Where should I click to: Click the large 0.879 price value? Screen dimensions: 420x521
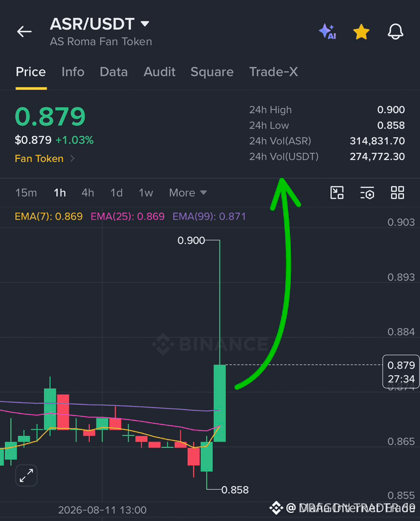(x=50, y=116)
